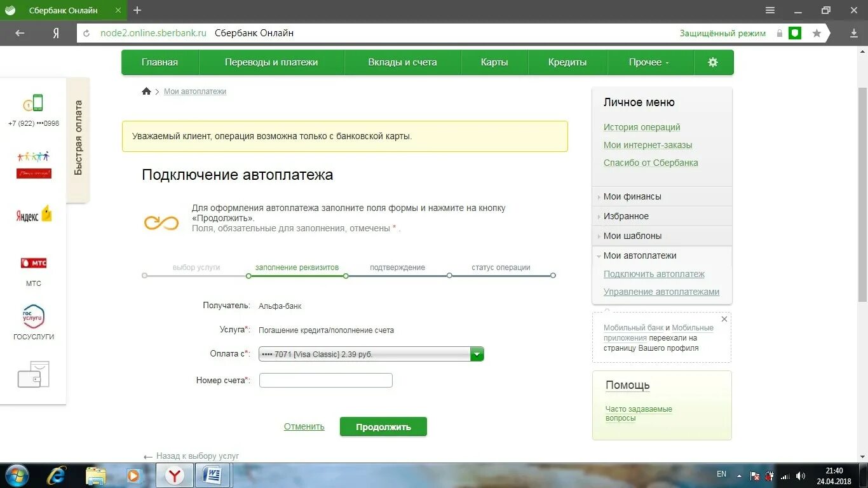Select the Сбербанк Онлайн browser tab

62,10
